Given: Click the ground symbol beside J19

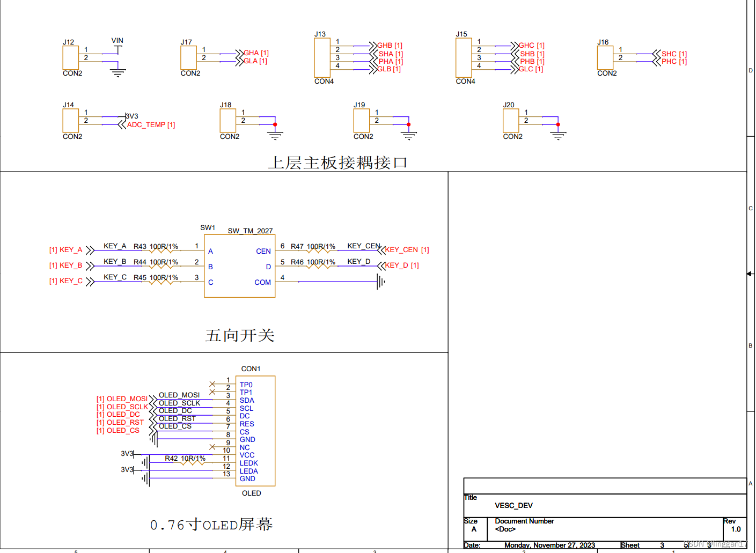Looking at the screenshot, I should (x=409, y=136).
